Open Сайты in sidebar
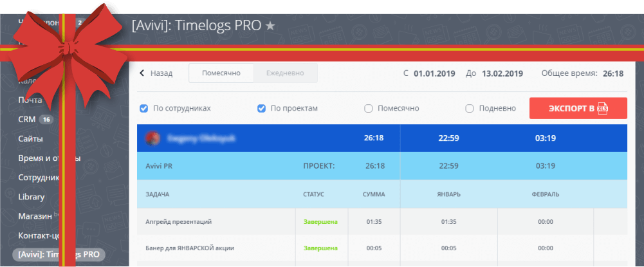 (x=31, y=138)
